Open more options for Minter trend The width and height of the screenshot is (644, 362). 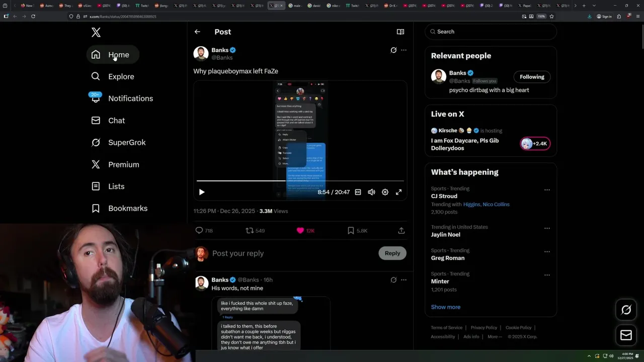pyautogui.click(x=547, y=275)
